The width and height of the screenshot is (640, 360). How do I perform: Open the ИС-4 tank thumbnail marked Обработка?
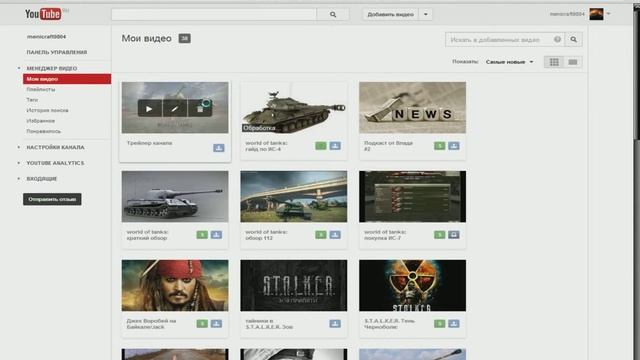click(294, 107)
